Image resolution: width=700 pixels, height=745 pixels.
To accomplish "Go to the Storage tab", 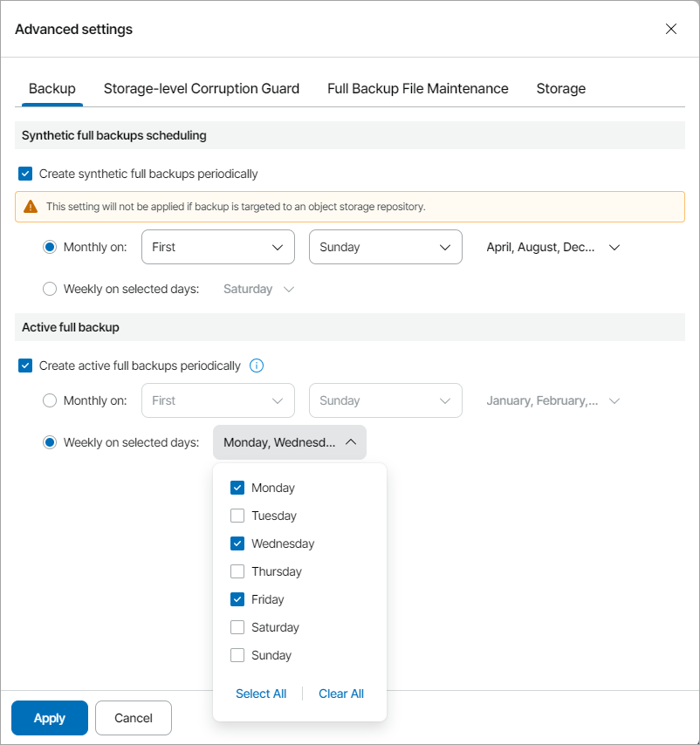I will click(561, 88).
